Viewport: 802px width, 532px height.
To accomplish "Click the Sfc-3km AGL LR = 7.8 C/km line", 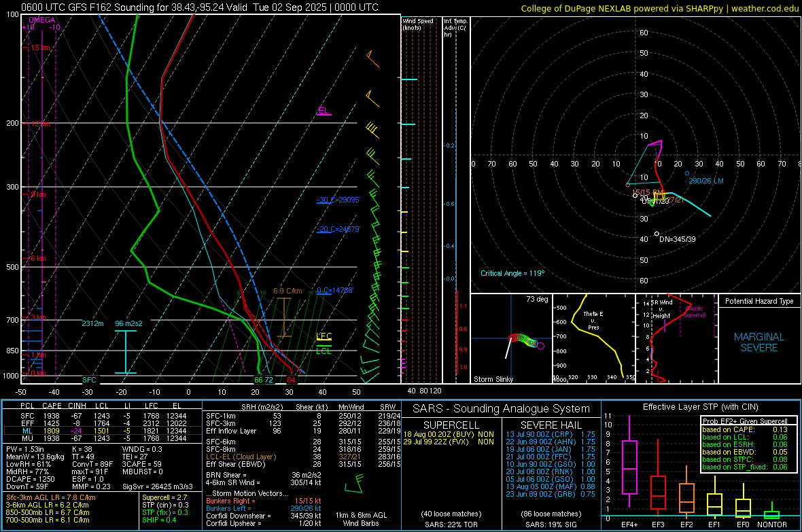I will coord(51,498).
